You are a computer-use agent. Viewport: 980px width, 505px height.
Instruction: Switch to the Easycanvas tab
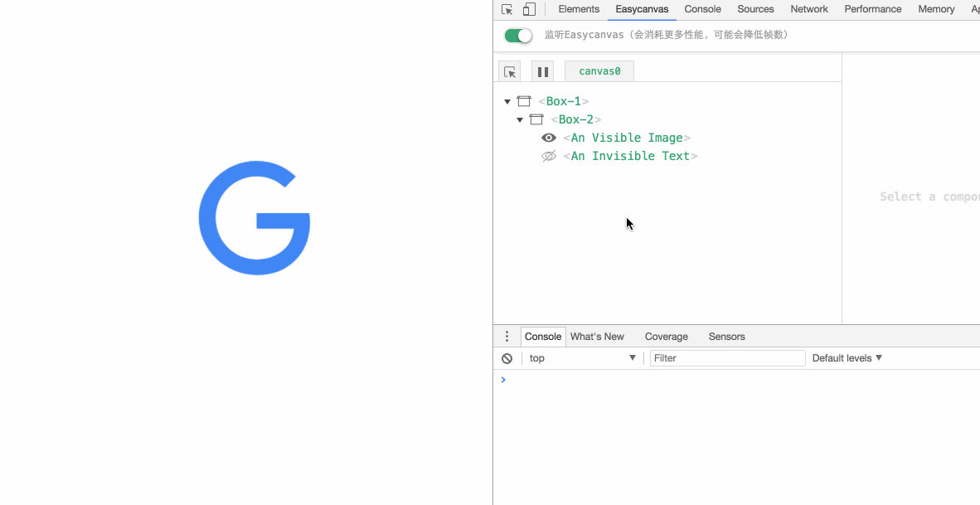tap(642, 9)
